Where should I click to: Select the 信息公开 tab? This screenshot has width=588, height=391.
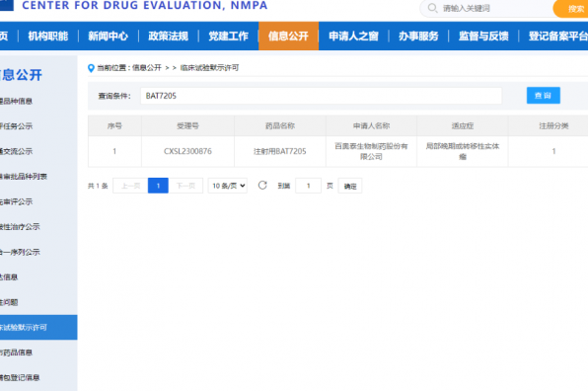(x=288, y=36)
